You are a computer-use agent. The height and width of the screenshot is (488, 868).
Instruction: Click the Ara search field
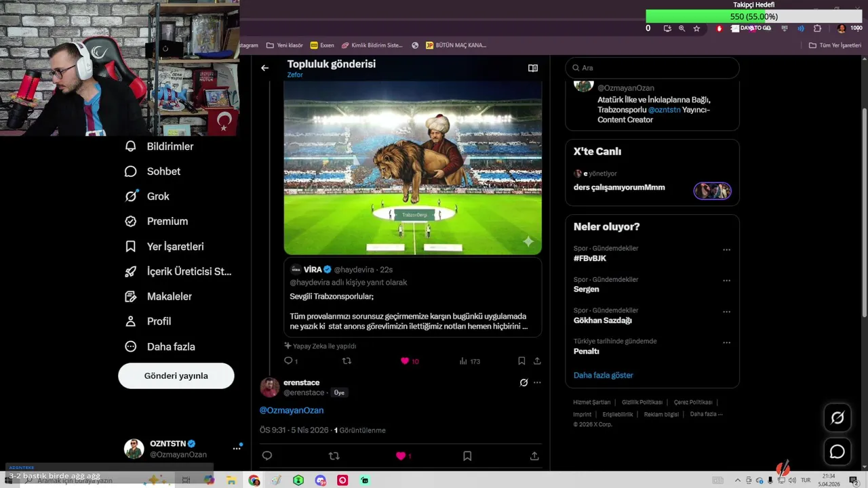[x=652, y=68]
